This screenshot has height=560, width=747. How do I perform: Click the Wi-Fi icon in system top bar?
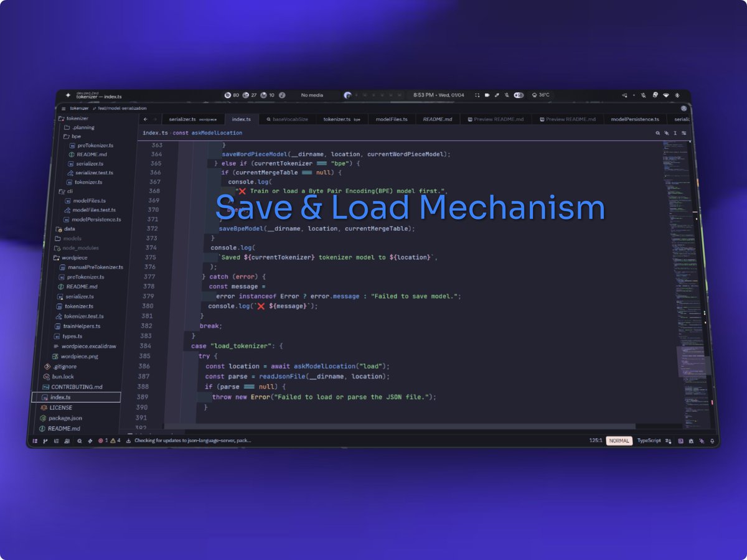665,95
